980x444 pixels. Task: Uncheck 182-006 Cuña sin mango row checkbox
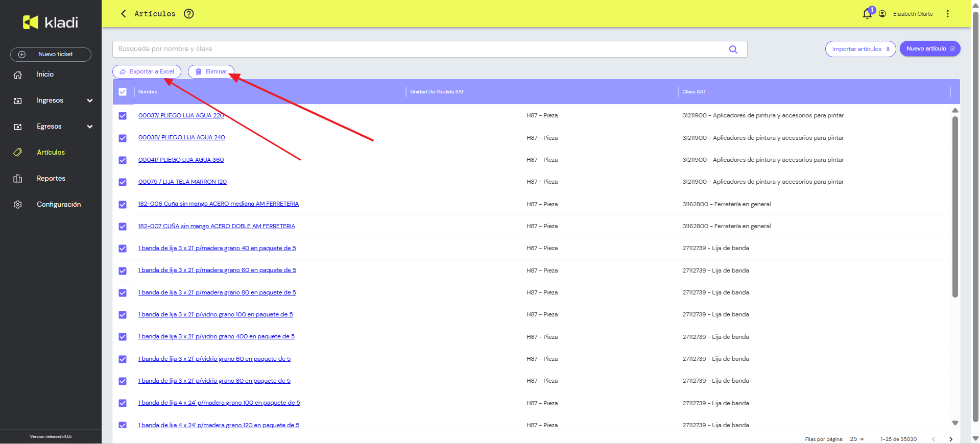[x=123, y=204]
